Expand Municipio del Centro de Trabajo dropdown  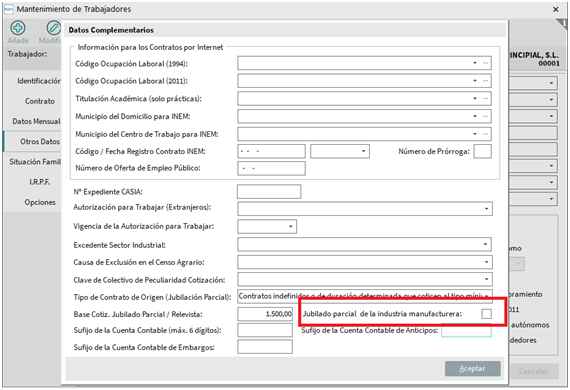point(475,134)
